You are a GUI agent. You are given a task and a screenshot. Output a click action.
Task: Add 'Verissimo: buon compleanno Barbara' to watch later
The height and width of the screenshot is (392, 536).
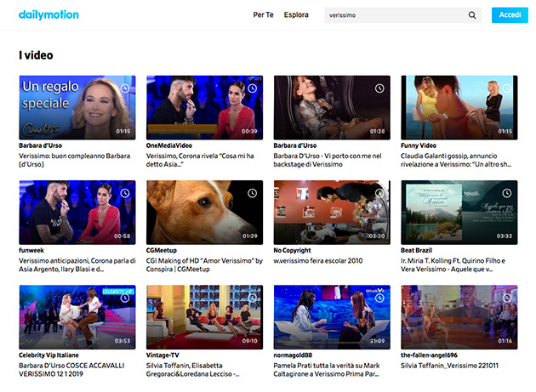point(125,88)
